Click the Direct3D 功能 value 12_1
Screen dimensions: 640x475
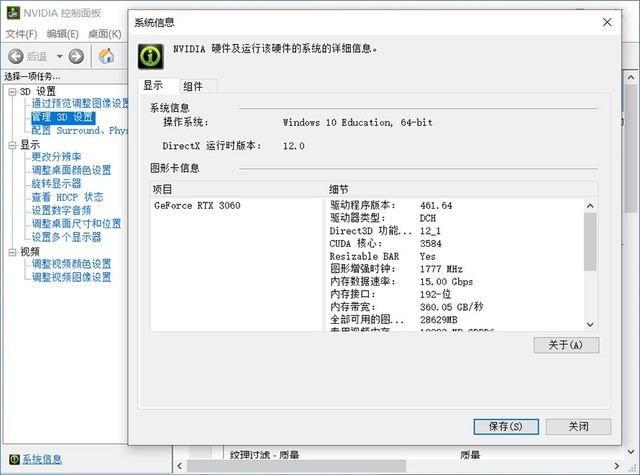(x=430, y=231)
